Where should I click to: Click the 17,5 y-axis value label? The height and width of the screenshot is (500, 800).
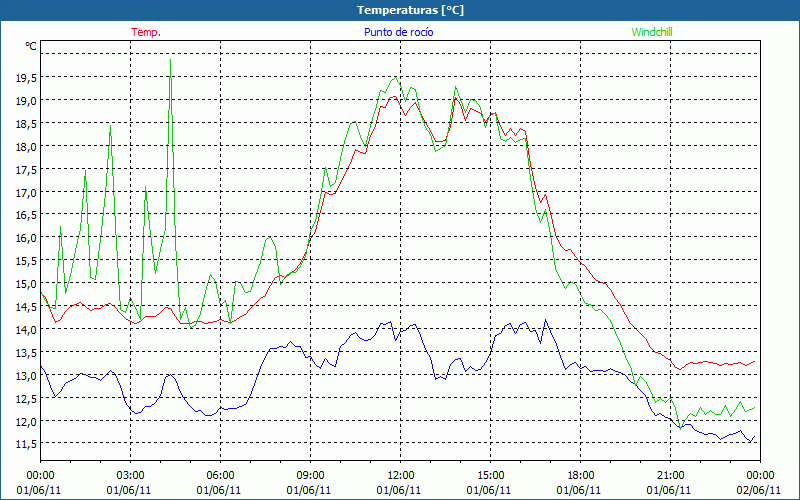click(26, 169)
